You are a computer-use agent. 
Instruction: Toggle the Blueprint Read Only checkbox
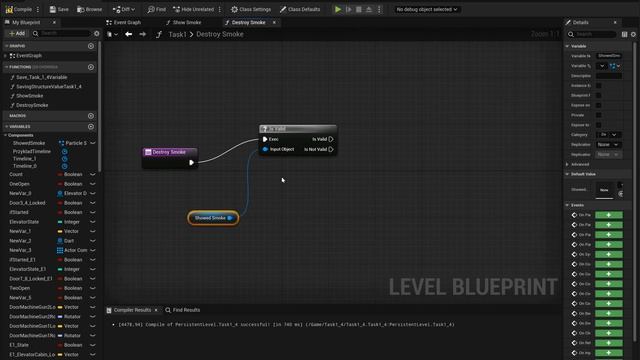(598, 95)
